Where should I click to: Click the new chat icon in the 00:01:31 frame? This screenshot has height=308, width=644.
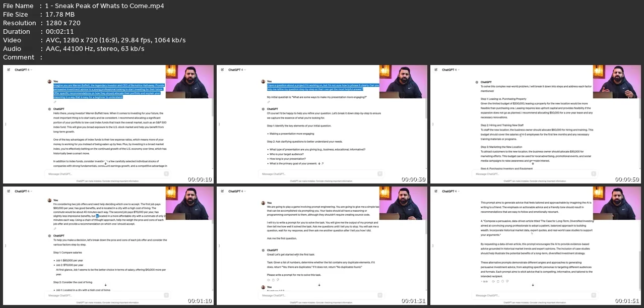click(x=222, y=191)
